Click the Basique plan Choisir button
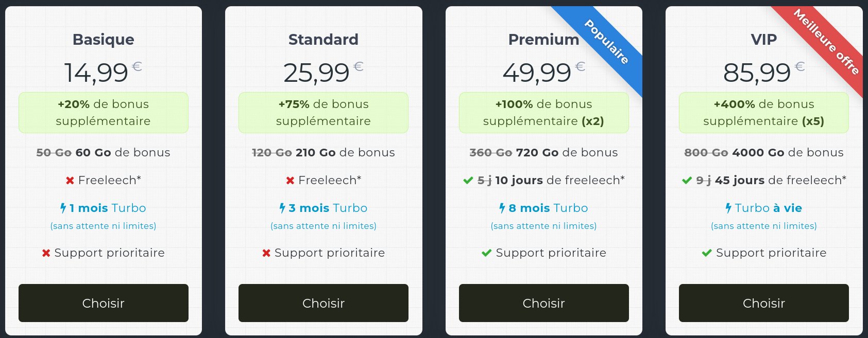Viewport: 868px width, 338px height. click(103, 303)
